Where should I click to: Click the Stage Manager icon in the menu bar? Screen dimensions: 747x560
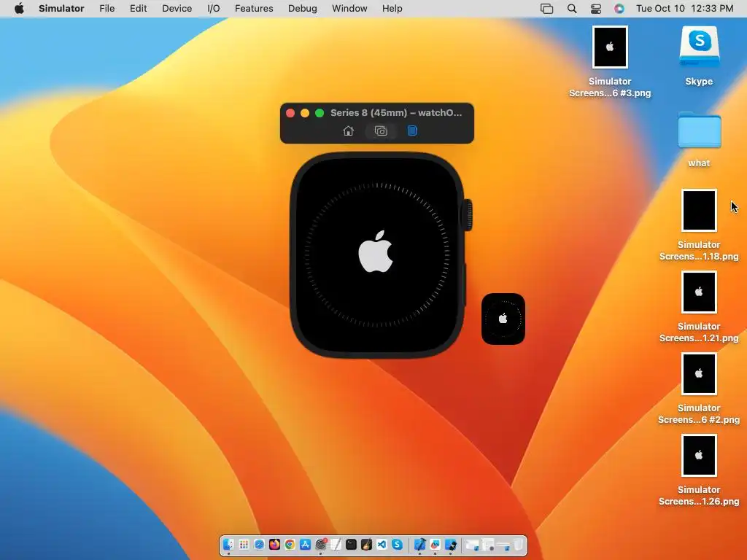[546, 9]
